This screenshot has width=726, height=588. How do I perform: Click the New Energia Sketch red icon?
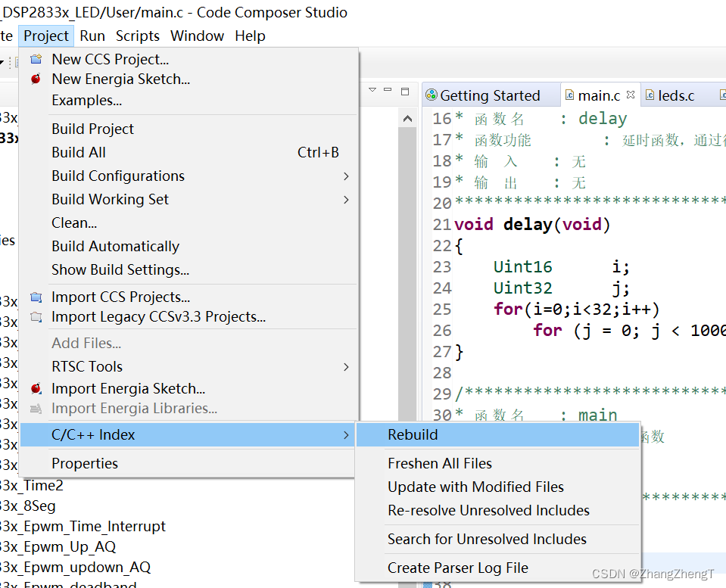(x=35, y=79)
